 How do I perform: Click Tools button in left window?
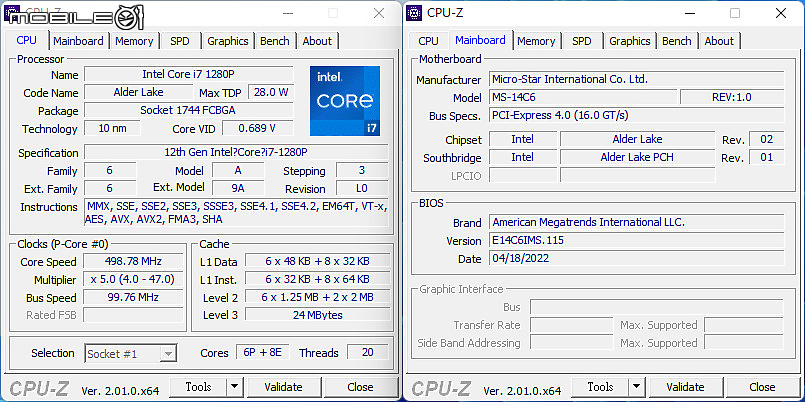tap(199, 387)
